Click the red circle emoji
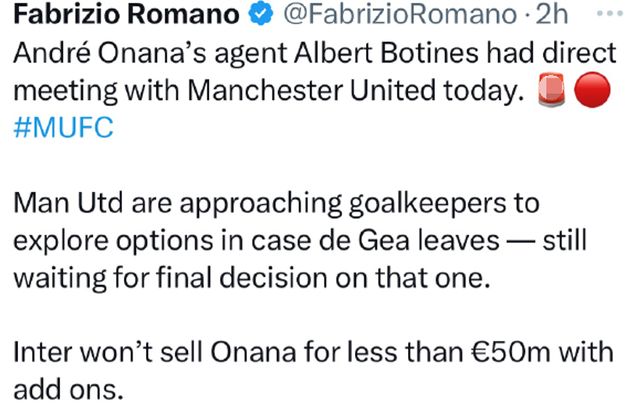Viewport: 640px width, 408px height. click(592, 90)
